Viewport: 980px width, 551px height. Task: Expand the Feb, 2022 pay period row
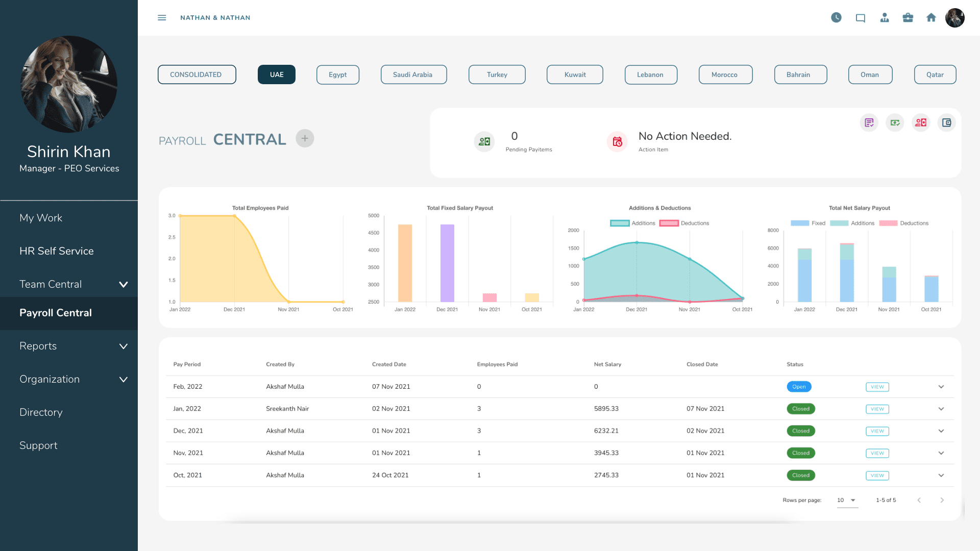(941, 387)
